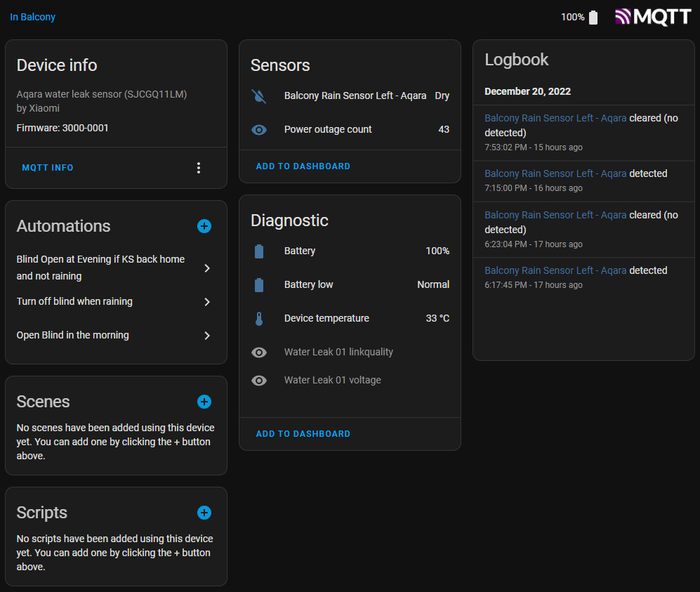
Task: Click ADD TO DASHBOARD in Diagnostic card
Action: [303, 434]
